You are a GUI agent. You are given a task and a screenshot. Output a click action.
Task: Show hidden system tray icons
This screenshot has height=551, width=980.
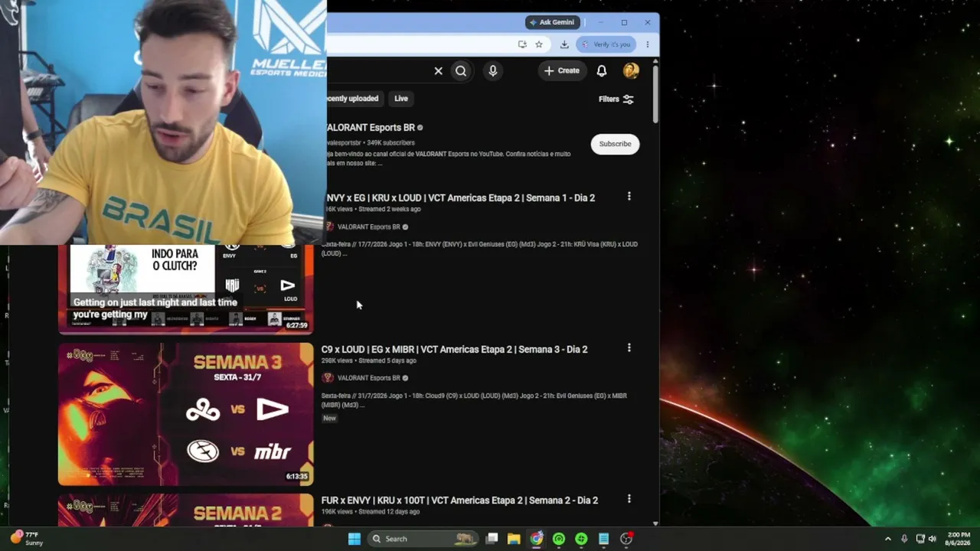(x=888, y=539)
